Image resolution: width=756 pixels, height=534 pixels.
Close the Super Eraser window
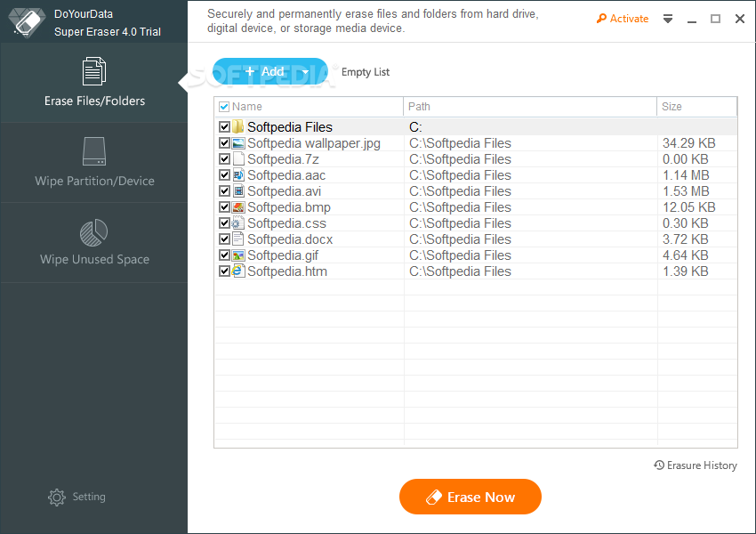click(x=740, y=19)
